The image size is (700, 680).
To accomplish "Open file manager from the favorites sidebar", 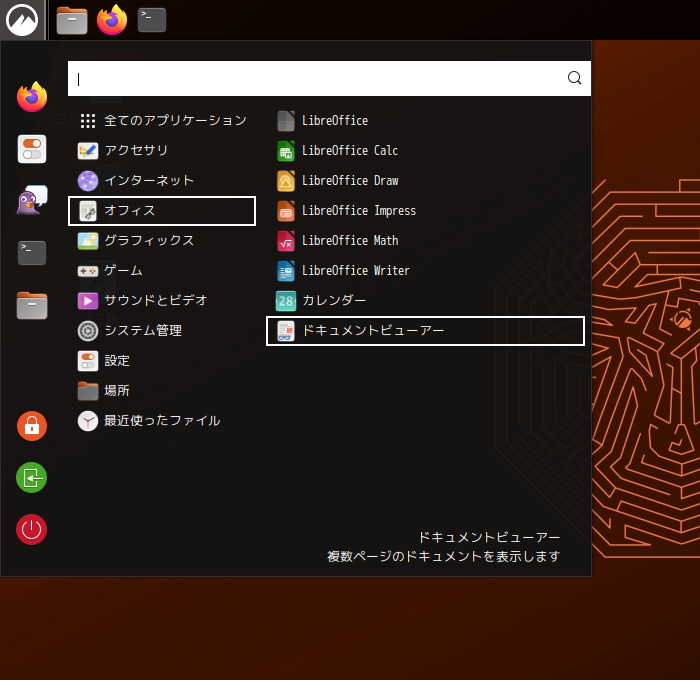I will (32, 305).
